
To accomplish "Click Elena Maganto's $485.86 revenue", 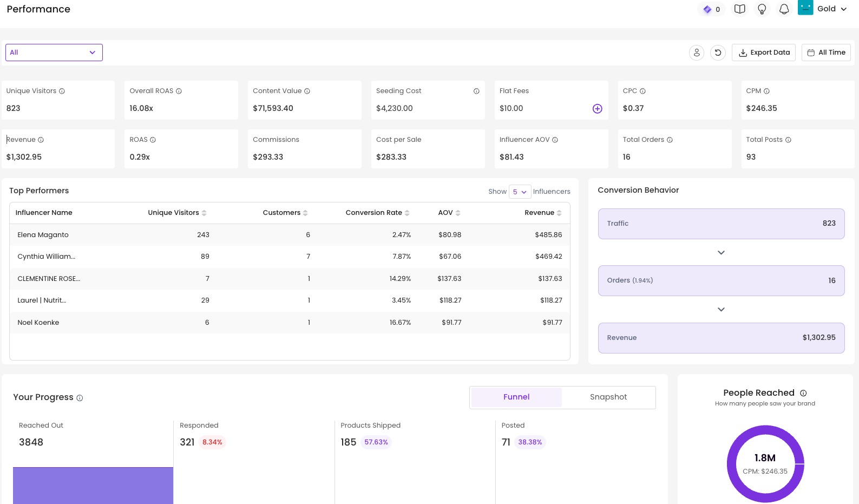I will pyautogui.click(x=548, y=235).
